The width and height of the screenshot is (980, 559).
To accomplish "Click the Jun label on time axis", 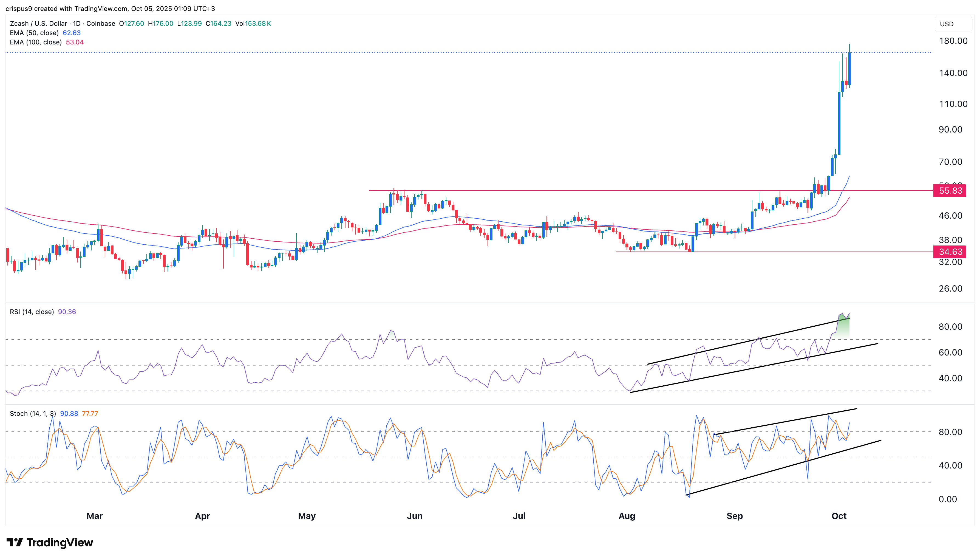I will (x=414, y=516).
